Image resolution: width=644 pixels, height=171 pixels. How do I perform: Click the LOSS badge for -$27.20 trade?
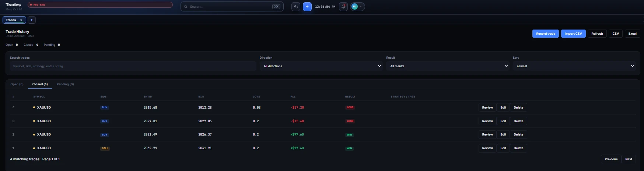(350, 107)
